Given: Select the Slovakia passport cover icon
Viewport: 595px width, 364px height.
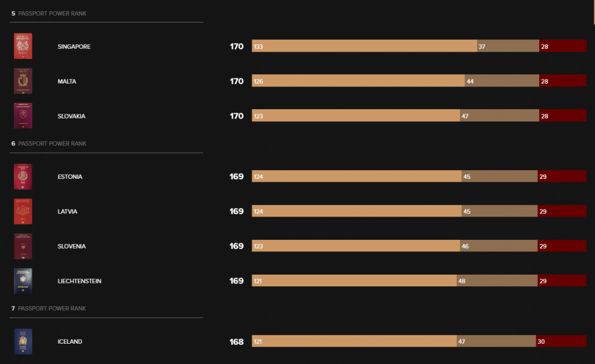Looking at the screenshot, I should (x=23, y=116).
